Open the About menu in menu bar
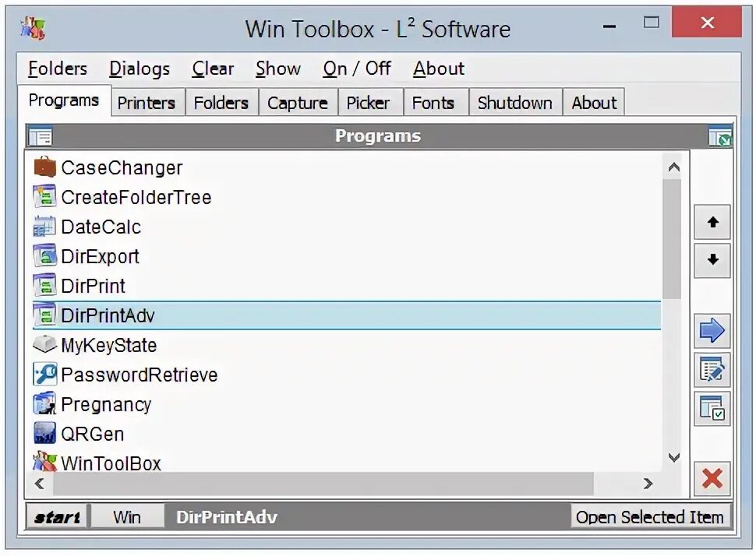756x556 pixels. 439,69
